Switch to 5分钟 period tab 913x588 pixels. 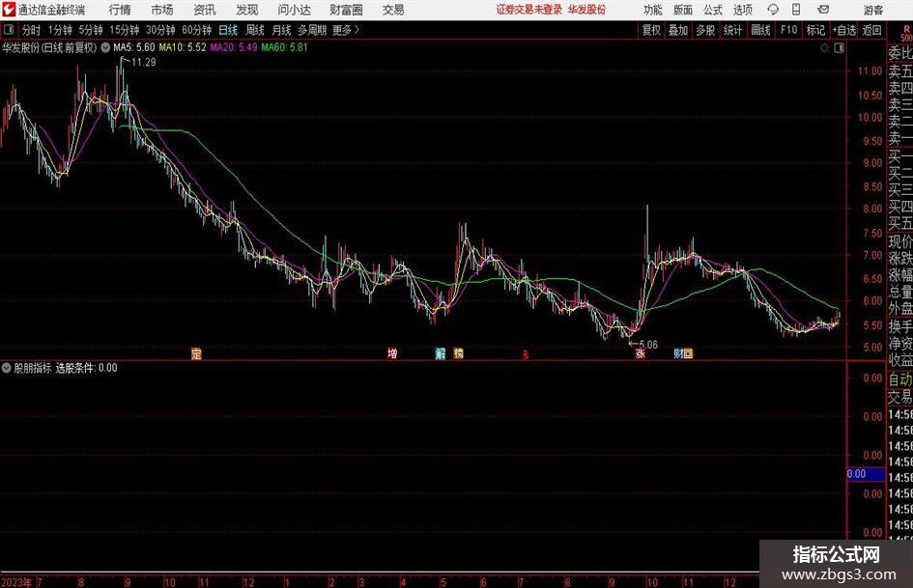[x=91, y=30]
